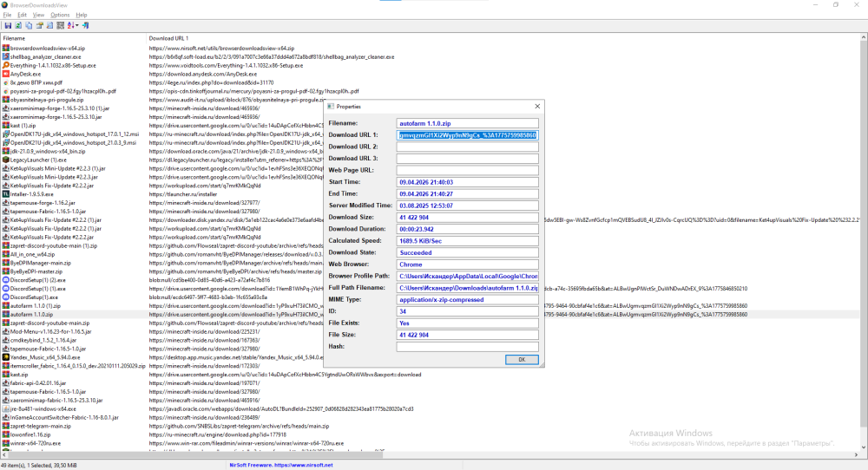Viewport: 868px width, 470px height.
Task: Open the sort dropdown arrow in toolbar
Action: [77, 25]
